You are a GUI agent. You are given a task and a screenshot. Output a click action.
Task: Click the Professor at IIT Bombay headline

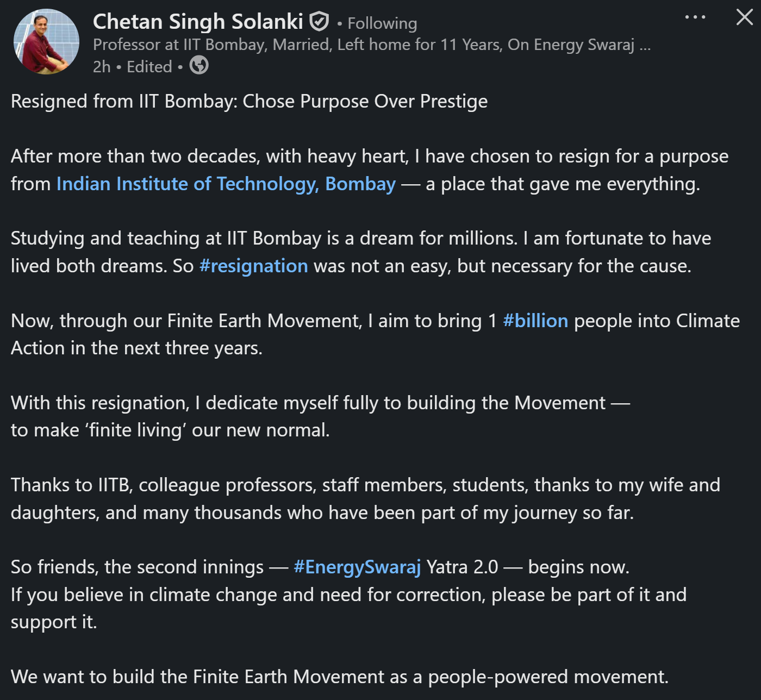[x=371, y=45]
